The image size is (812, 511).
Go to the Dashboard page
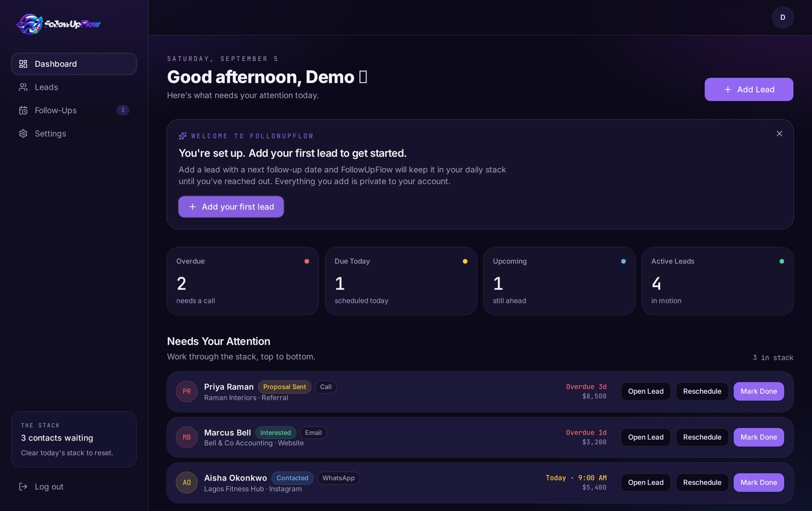pos(74,64)
